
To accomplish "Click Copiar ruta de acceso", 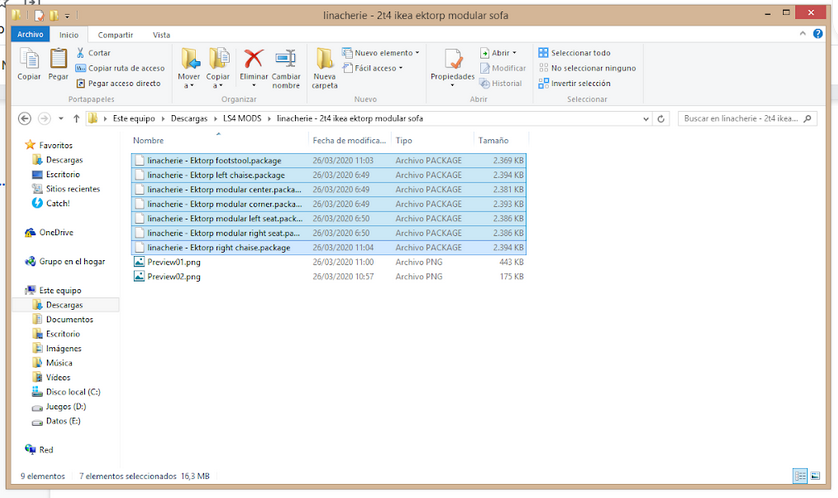I will [x=120, y=68].
